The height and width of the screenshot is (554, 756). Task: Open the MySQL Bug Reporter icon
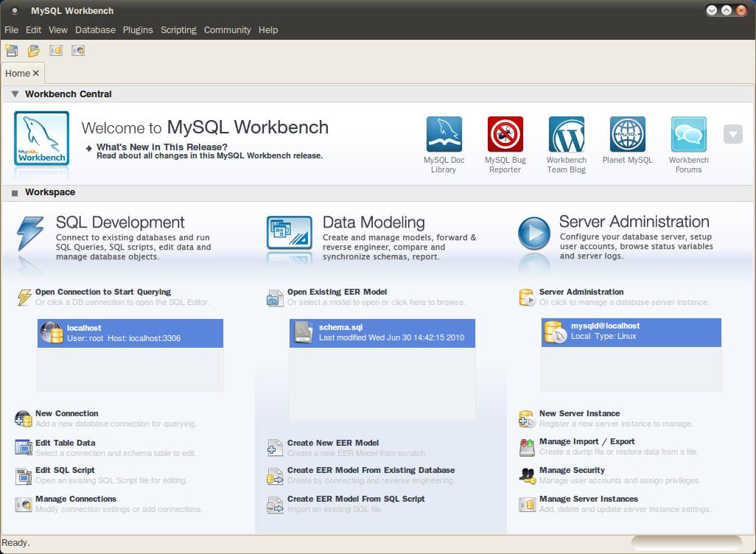pyautogui.click(x=505, y=135)
